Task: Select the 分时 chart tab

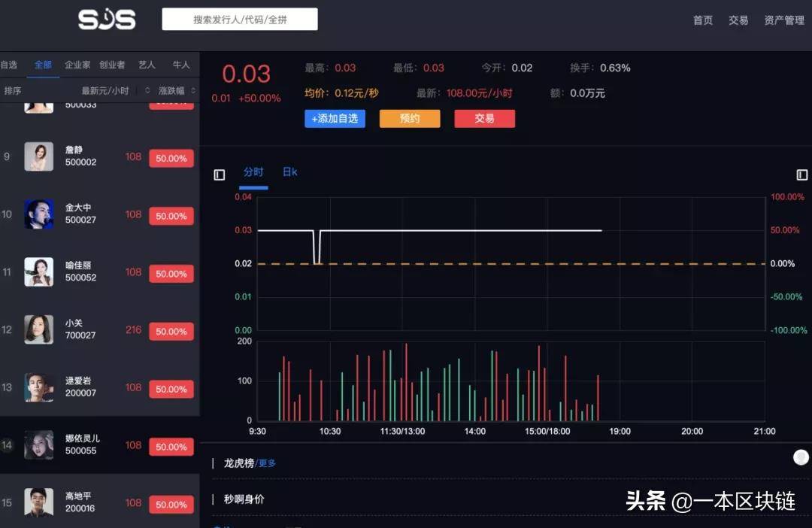Action: click(x=253, y=172)
